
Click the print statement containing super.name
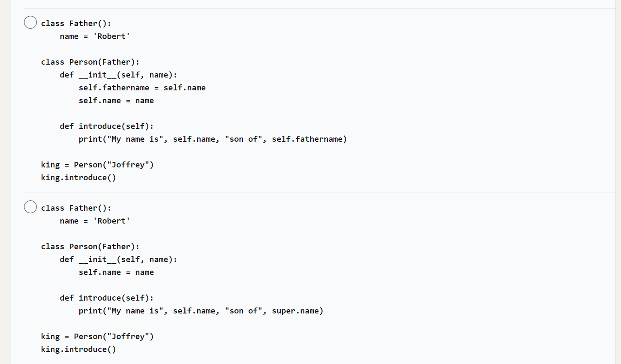pyautogui.click(x=201, y=310)
